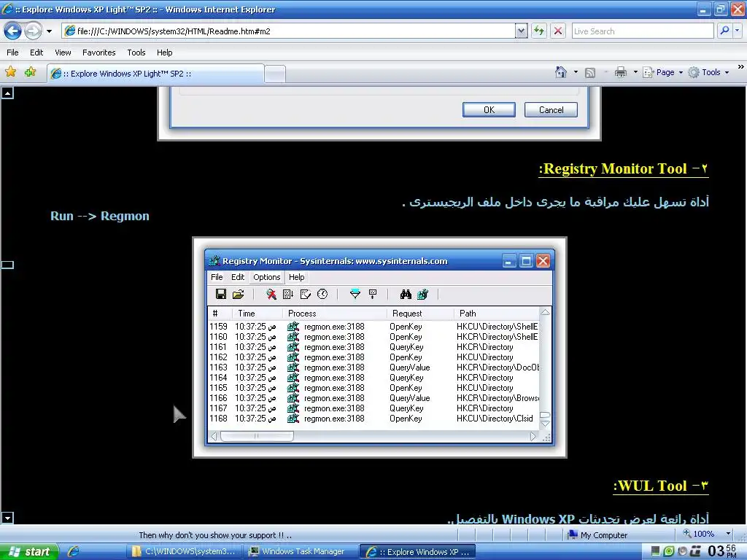
Task: Click the speaker volume tray icon
Action: (x=683, y=551)
